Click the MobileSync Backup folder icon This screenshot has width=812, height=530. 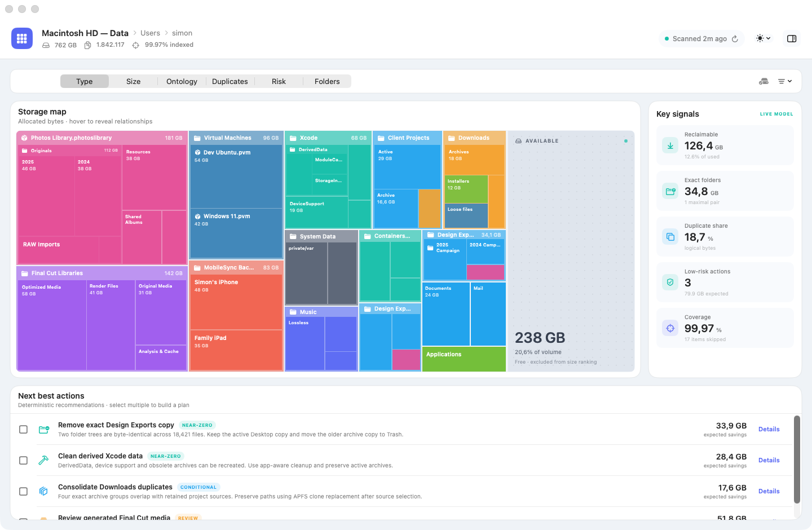tap(197, 268)
